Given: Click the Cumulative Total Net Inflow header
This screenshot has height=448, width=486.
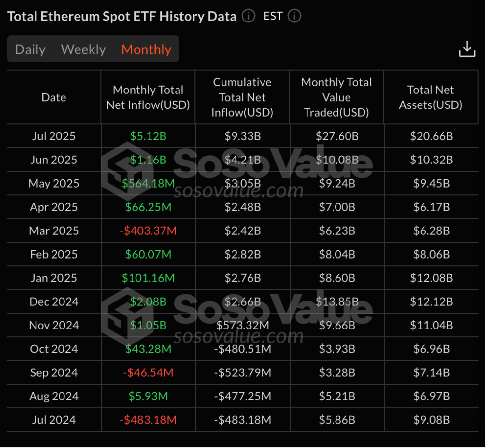Looking at the screenshot, I should click(242, 97).
